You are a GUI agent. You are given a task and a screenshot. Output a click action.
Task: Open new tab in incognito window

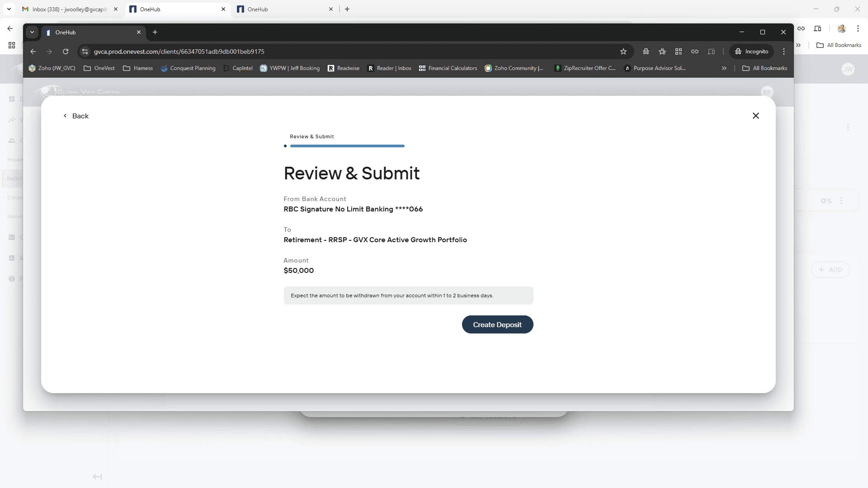(155, 32)
